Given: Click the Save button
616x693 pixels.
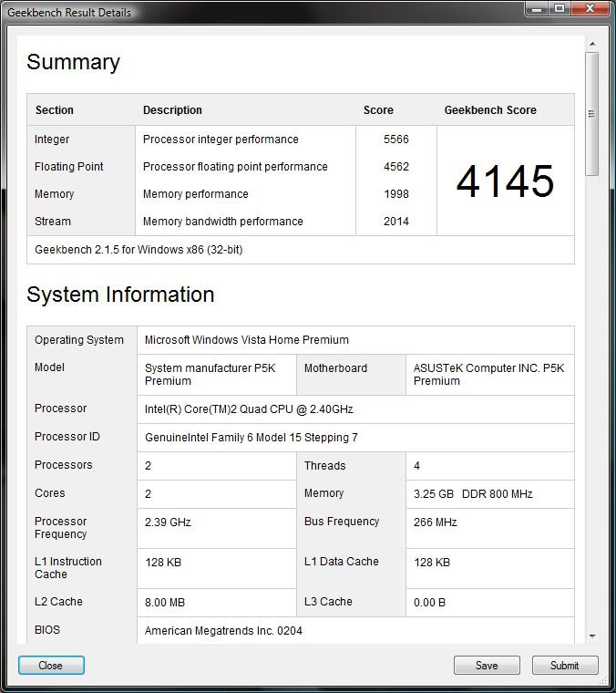Looking at the screenshot, I should (487, 665).
